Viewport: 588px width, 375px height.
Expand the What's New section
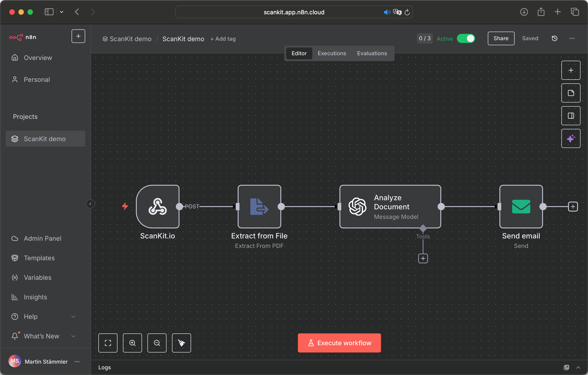pos(45,336)
